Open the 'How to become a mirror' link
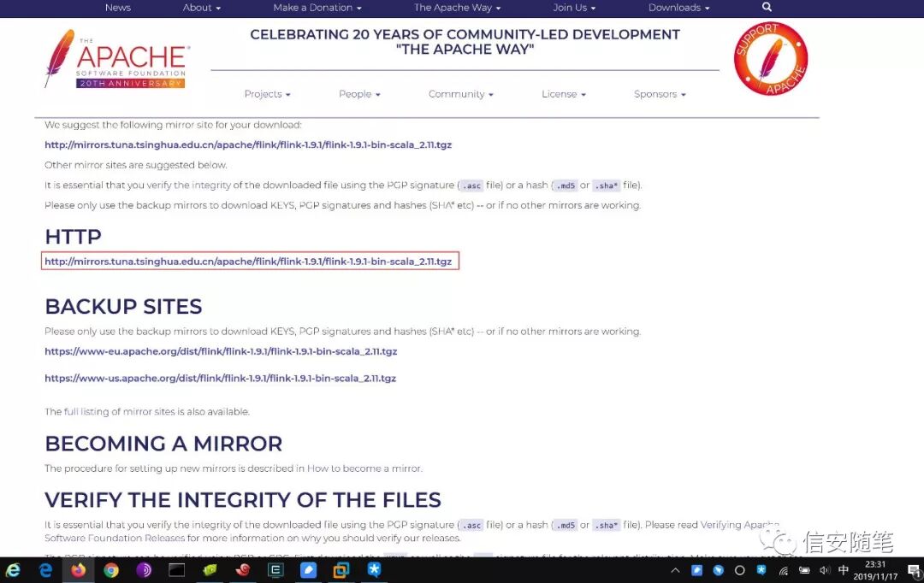Image resolution: width=924 pixels, height=583 pixels. [364, 468]
